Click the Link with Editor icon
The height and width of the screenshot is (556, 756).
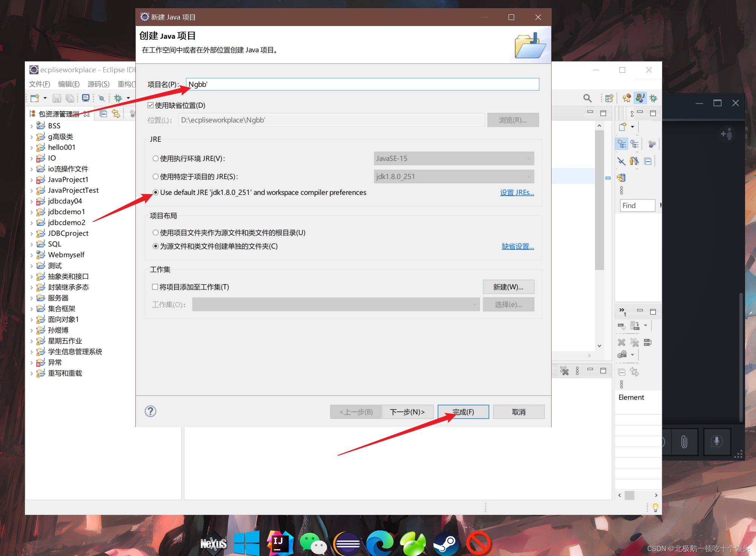116,114
